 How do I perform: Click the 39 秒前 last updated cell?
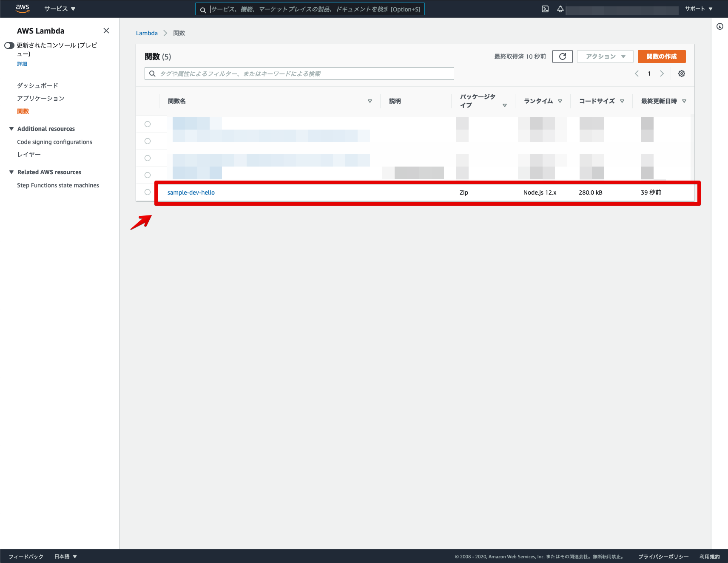coord(651,192)
